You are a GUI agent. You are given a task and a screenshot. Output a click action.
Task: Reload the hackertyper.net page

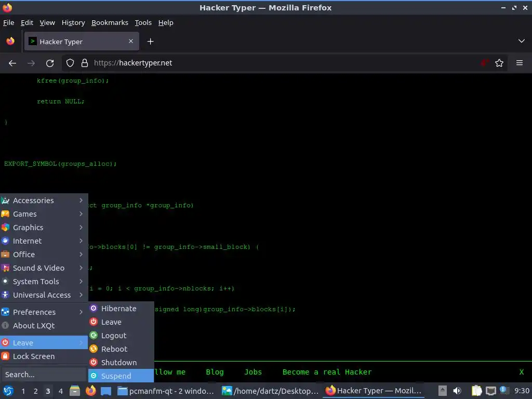50,63
